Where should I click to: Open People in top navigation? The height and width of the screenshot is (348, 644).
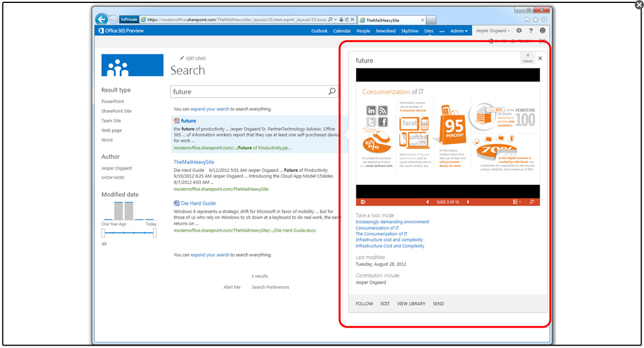[363, 31]
